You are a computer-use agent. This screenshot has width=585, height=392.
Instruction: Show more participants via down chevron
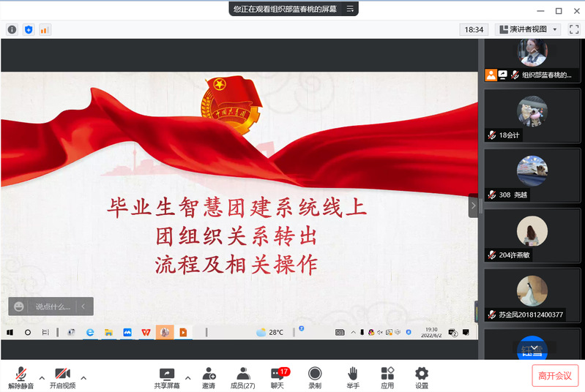(534, 347)
